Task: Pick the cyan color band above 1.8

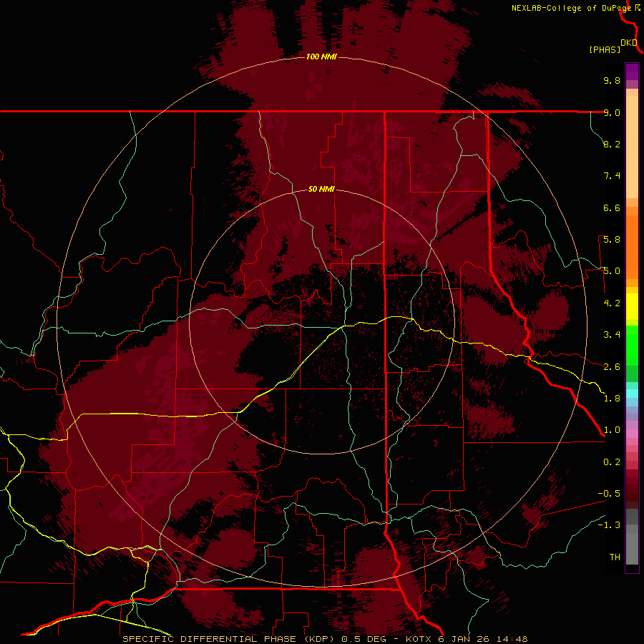Action: coord(632,393)
